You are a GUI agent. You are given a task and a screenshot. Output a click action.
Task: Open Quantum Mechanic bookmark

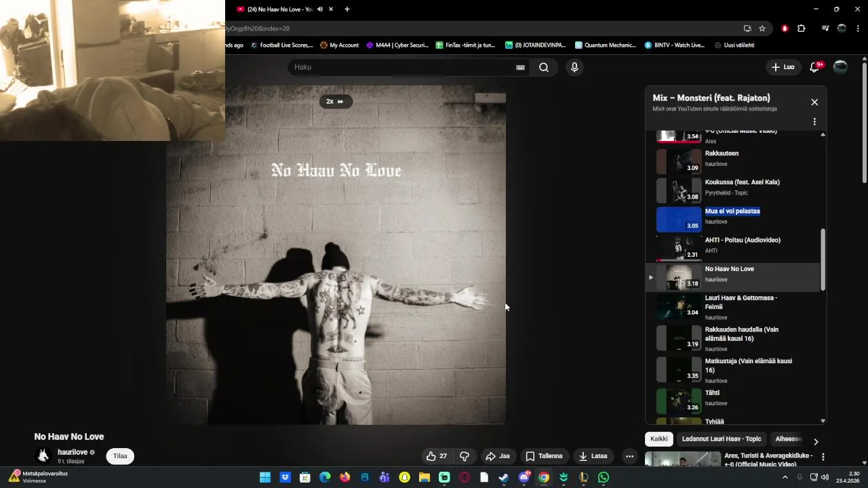pos(606,45)
